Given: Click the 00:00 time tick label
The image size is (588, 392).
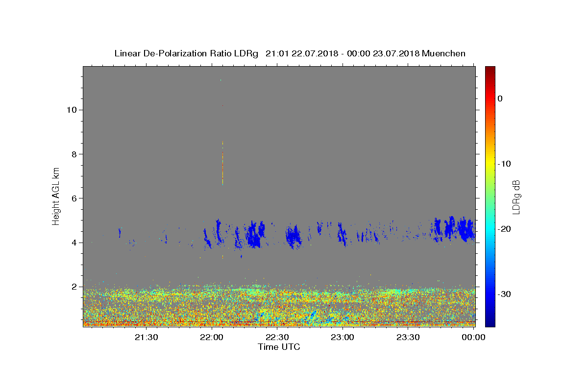Looking at the screenshot, I should pyautogui.click(x=473, y=337).
